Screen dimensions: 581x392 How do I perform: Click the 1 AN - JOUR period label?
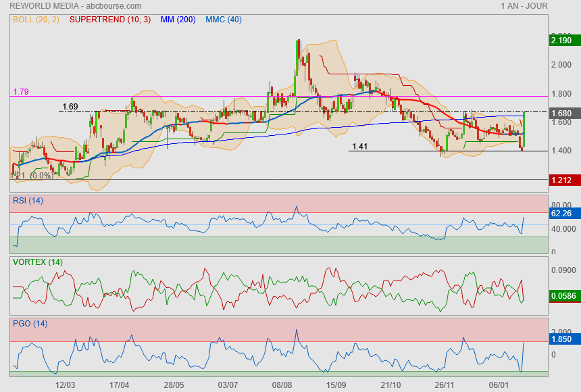[x=524, y=6]
